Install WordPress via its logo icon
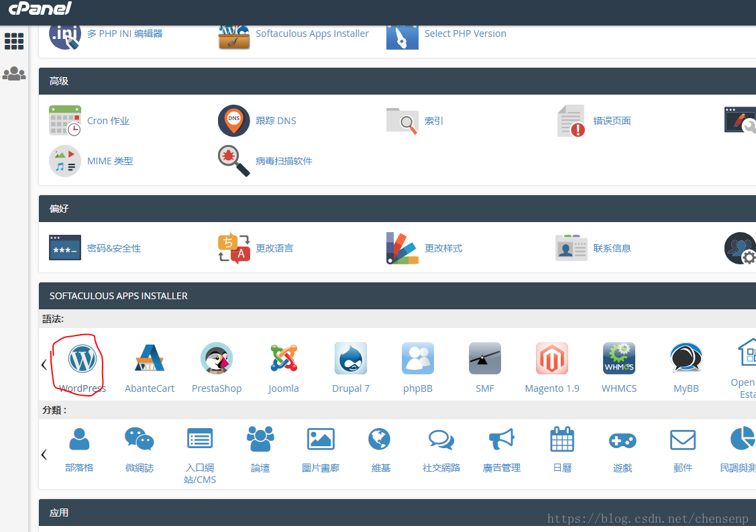Viewport: 756px width, 532px height. pyautogui.click(x=82, y=359)
